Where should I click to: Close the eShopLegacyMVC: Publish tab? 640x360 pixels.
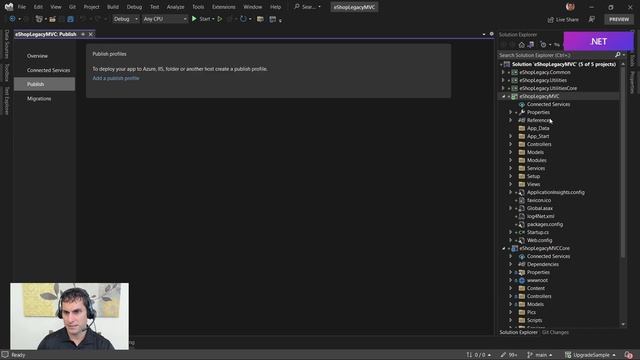91,34
